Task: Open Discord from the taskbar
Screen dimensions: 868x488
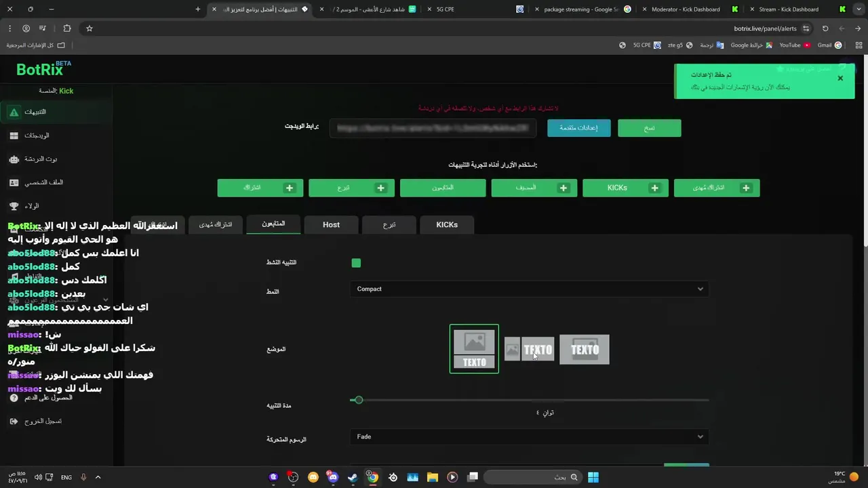Action: tap(333, 477)
